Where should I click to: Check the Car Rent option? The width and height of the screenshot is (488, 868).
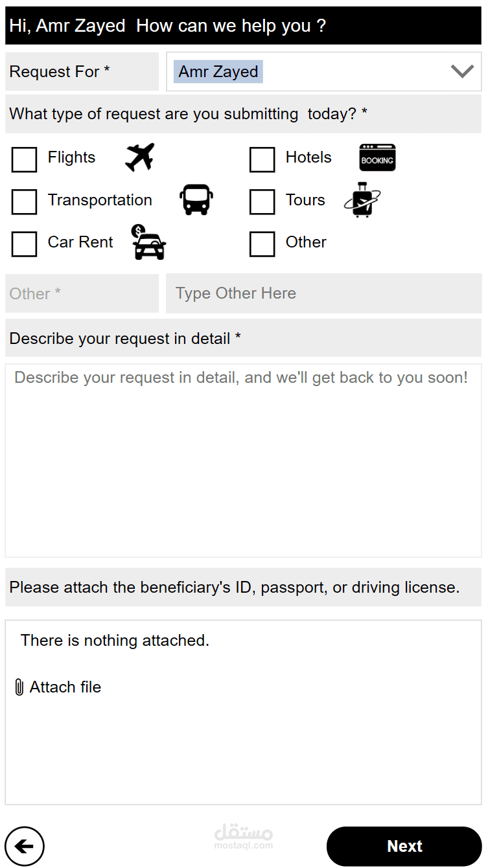25,244
